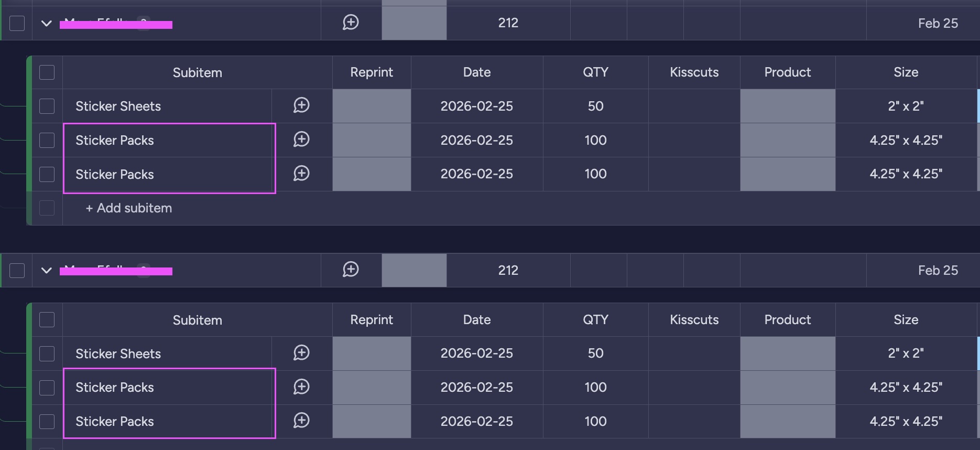
Task: Collapse subitems of the bottom parent item
Action: pyautogui.click(x=47, y=270)
